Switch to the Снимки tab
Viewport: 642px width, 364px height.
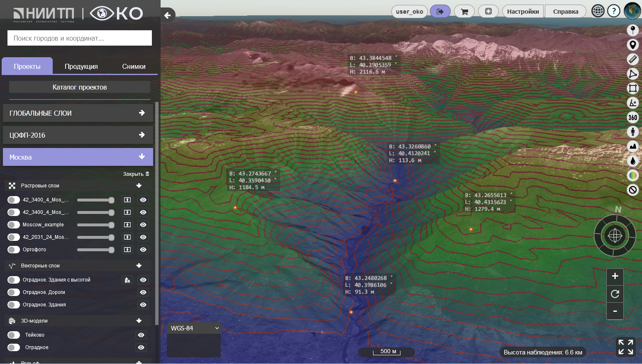click(x=134, y=66)
